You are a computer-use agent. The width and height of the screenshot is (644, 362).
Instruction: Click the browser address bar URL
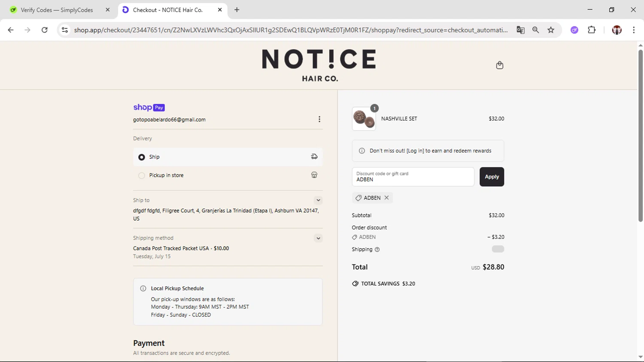(291, 30)
